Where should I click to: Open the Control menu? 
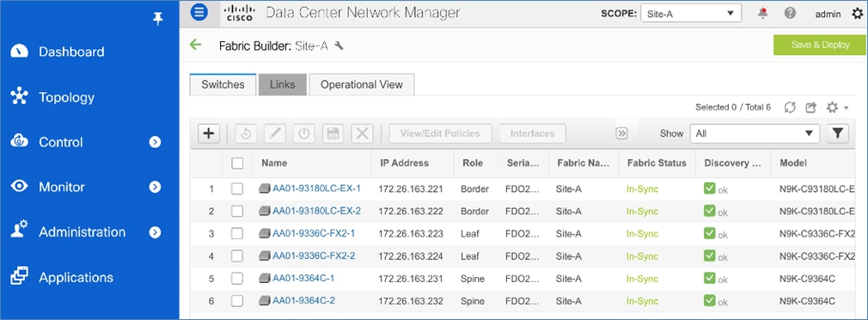pos(61,142)
